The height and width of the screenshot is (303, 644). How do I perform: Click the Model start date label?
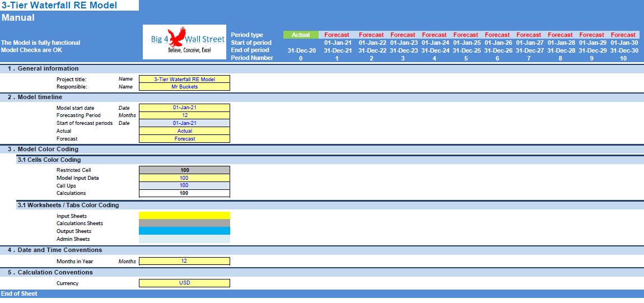click(x=75, y=108)
